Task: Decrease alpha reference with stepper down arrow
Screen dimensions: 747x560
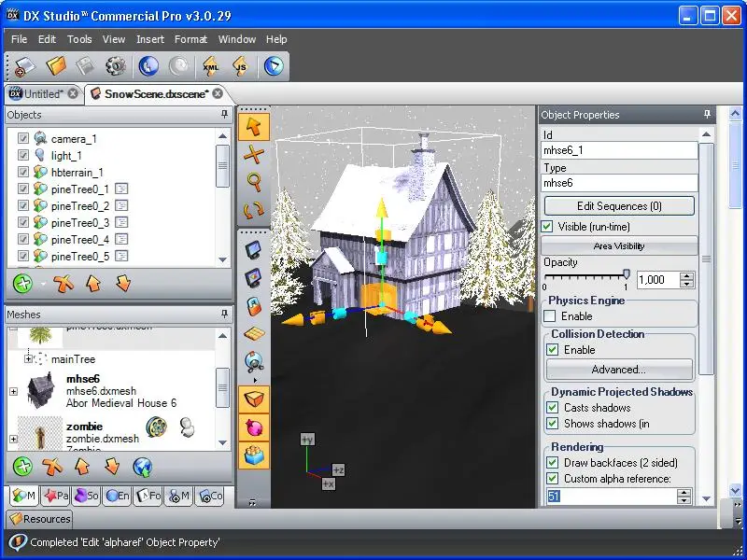Action: tap(684, 500)
